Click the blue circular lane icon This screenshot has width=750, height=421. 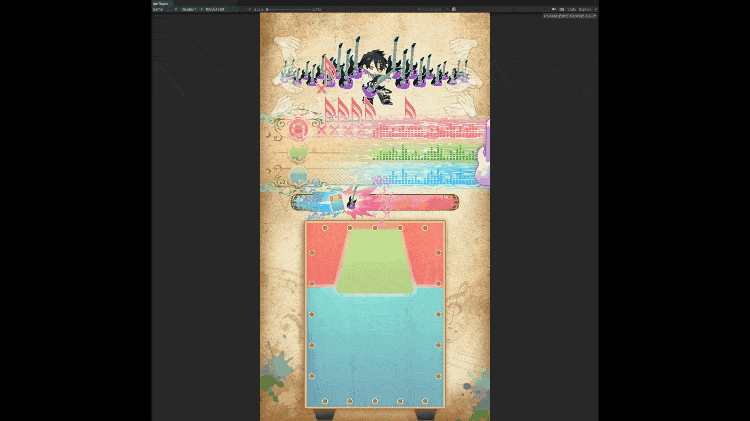tap(297, 177)
